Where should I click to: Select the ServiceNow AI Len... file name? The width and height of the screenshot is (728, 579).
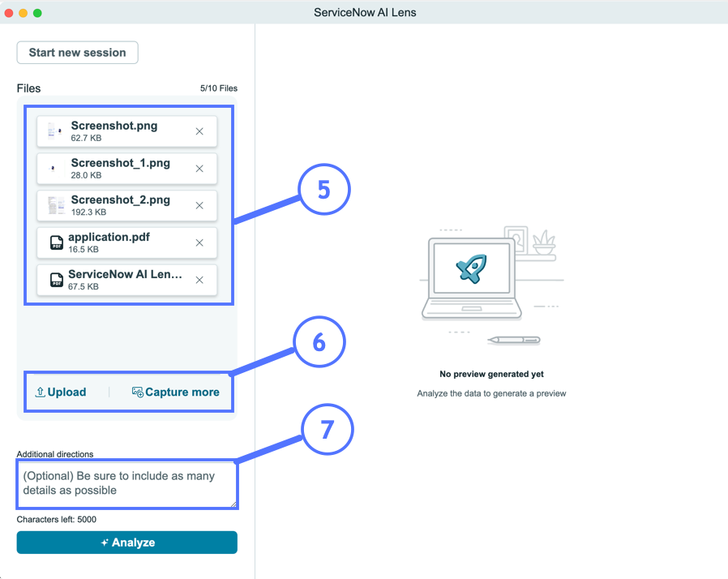coord(125,274)
